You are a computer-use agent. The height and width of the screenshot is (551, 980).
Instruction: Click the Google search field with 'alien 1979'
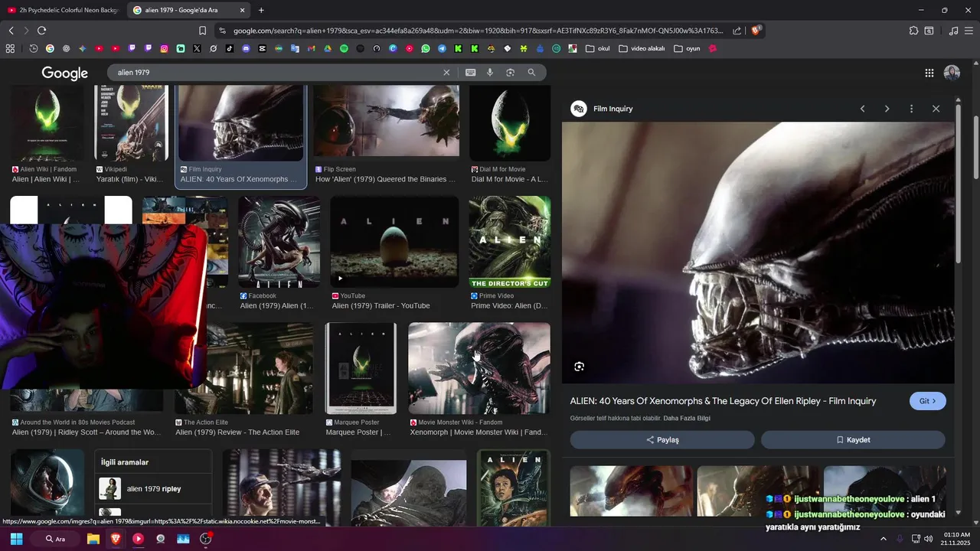tap(276, 73)
